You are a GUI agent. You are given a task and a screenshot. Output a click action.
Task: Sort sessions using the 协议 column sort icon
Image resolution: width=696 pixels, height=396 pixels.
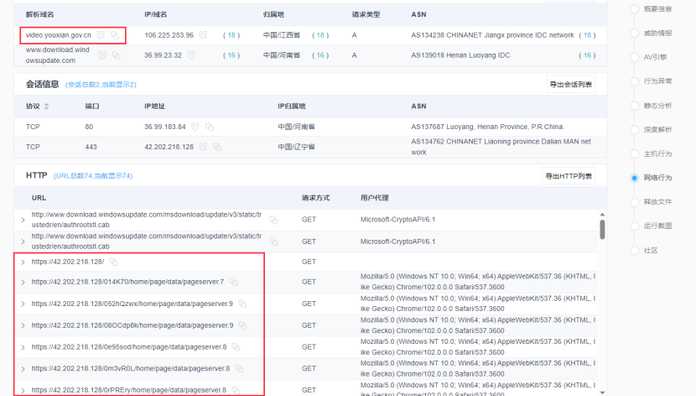pyautogui.click(x=46, y=106)
